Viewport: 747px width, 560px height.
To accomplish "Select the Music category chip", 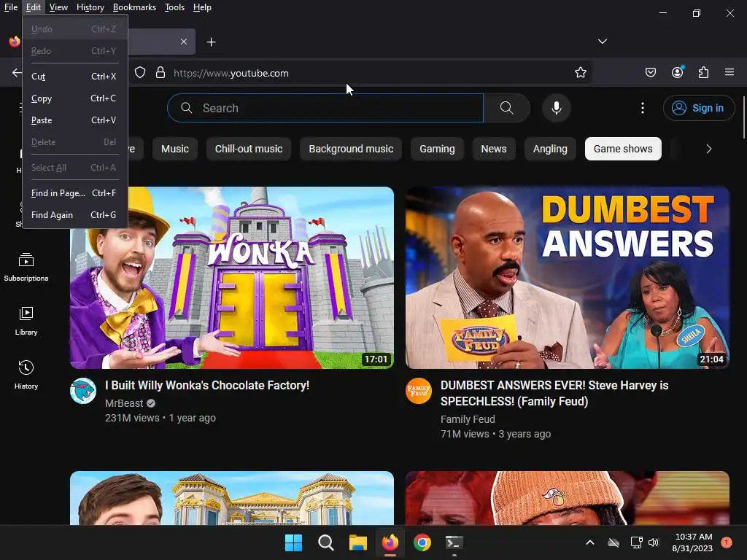I will click(x=175, y=149).
